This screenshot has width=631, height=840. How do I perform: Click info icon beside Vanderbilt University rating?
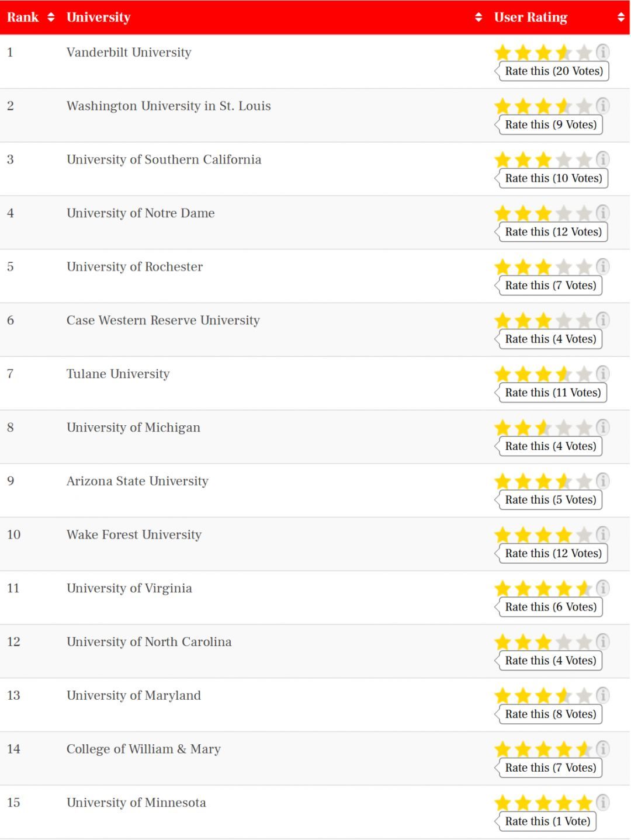point(602,52)
